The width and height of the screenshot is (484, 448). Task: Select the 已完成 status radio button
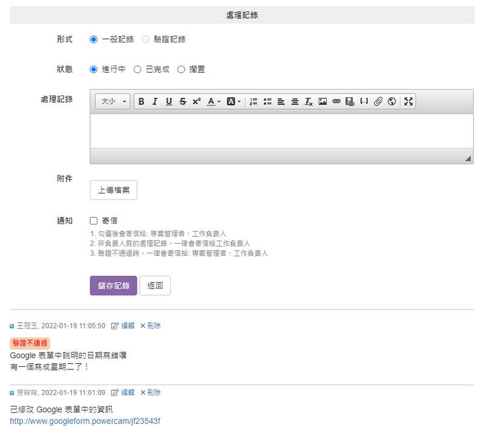click(x=137, y=70)
